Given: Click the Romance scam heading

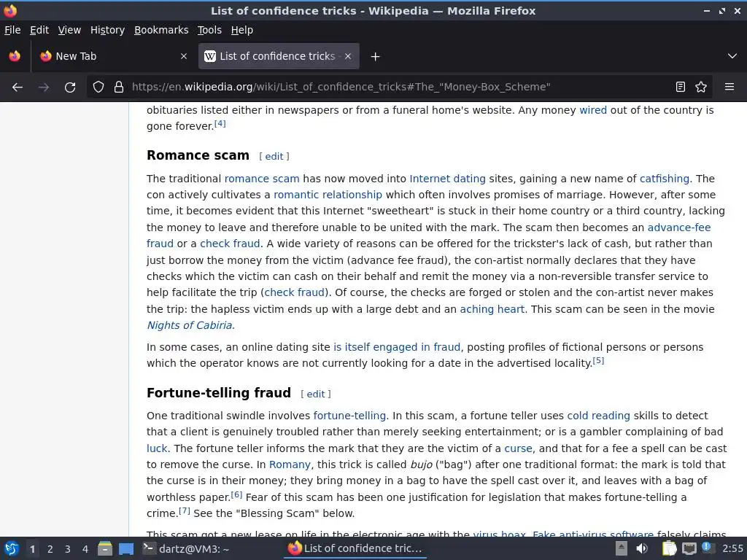Looking at the screenshot, I should point(198,156).
